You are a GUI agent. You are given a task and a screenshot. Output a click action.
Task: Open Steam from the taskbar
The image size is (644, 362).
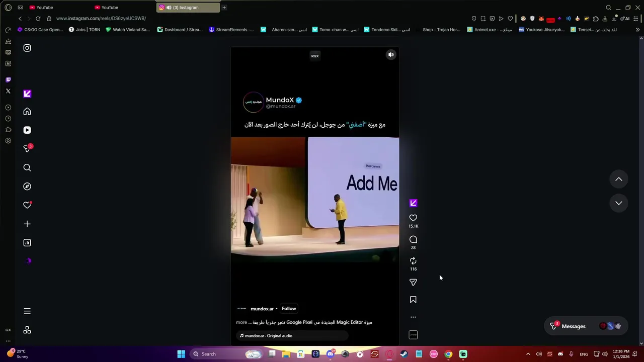(404, 354)
